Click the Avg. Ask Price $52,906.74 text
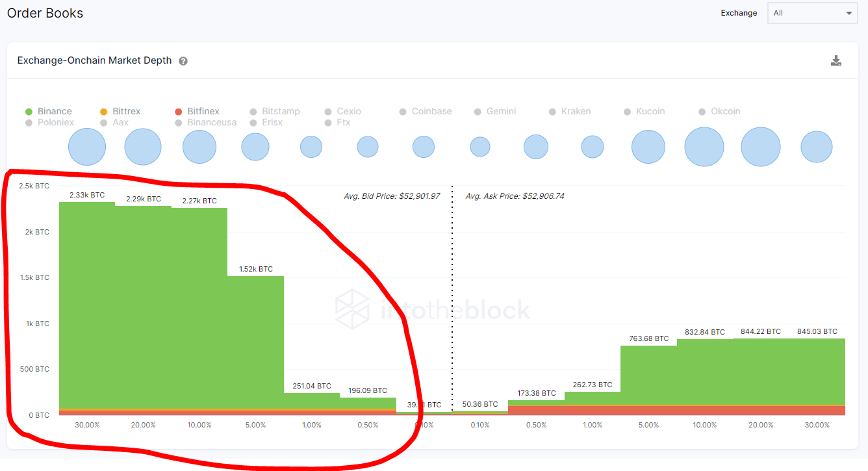 515,196
